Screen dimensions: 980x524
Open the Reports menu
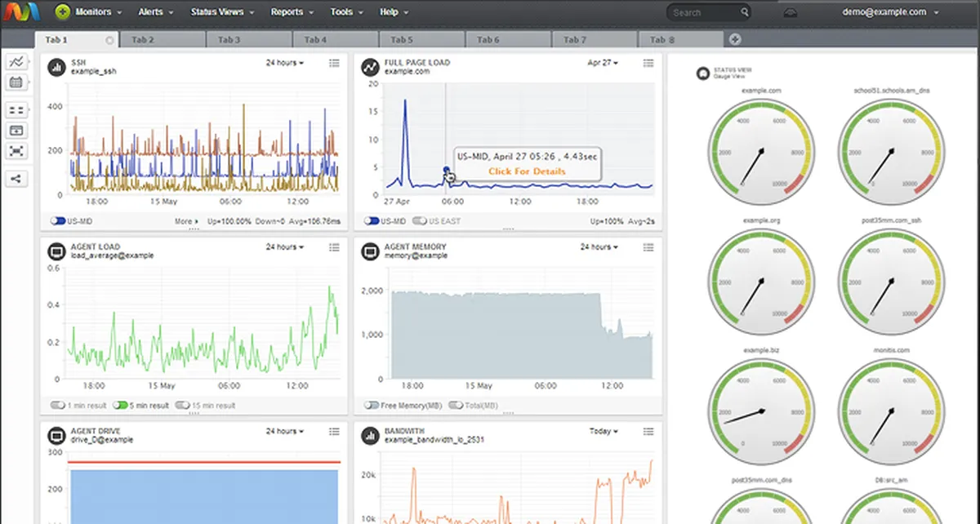[292, 12]
